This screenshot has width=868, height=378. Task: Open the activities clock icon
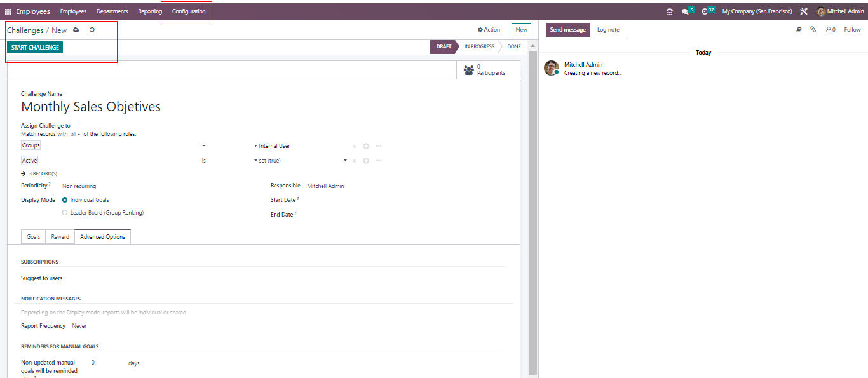(705, 11)
